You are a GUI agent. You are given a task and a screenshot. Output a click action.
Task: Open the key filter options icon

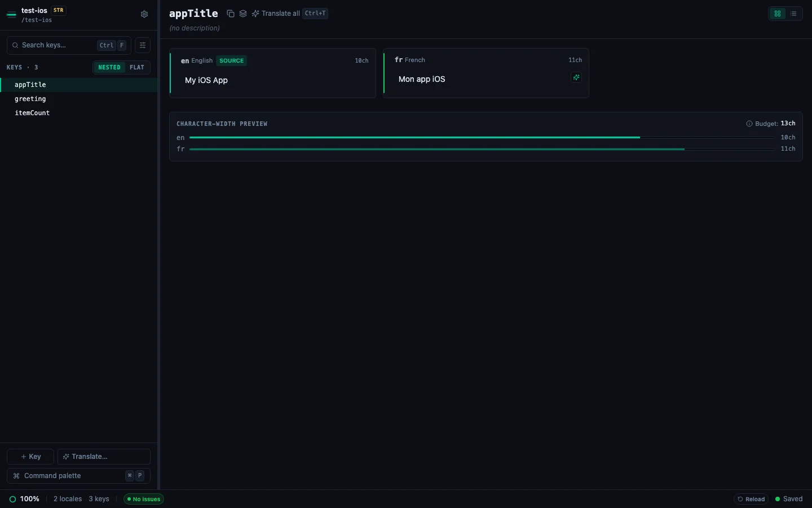tap(143, 45)
